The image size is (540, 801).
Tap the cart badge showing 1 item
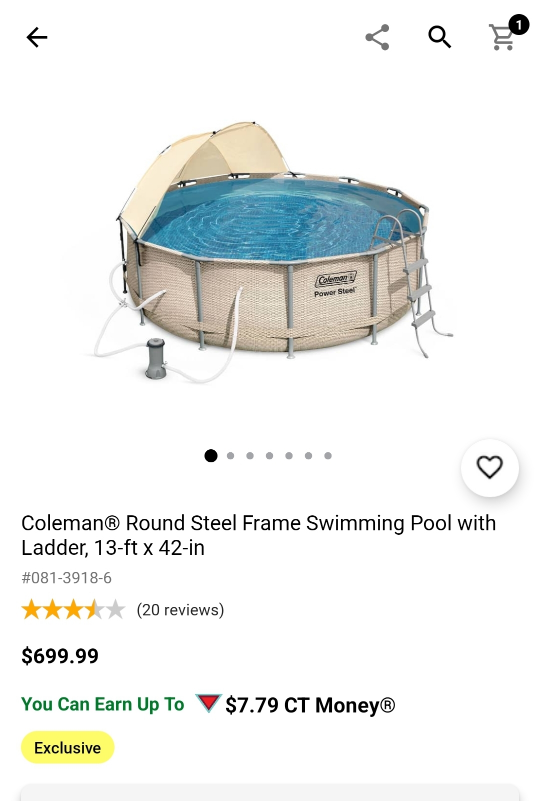519,25
